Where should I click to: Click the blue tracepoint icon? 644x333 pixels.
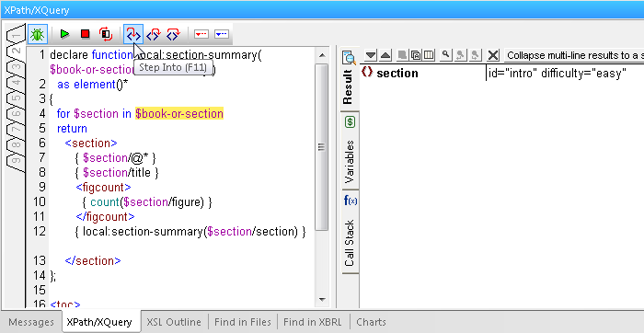coord(222,34)
